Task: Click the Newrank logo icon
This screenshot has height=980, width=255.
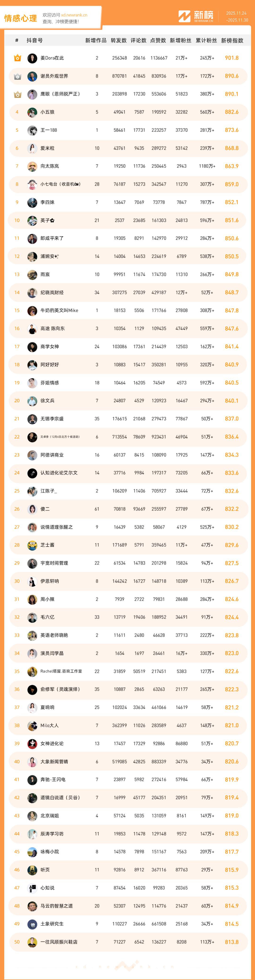Action: (x=184, y=16)
